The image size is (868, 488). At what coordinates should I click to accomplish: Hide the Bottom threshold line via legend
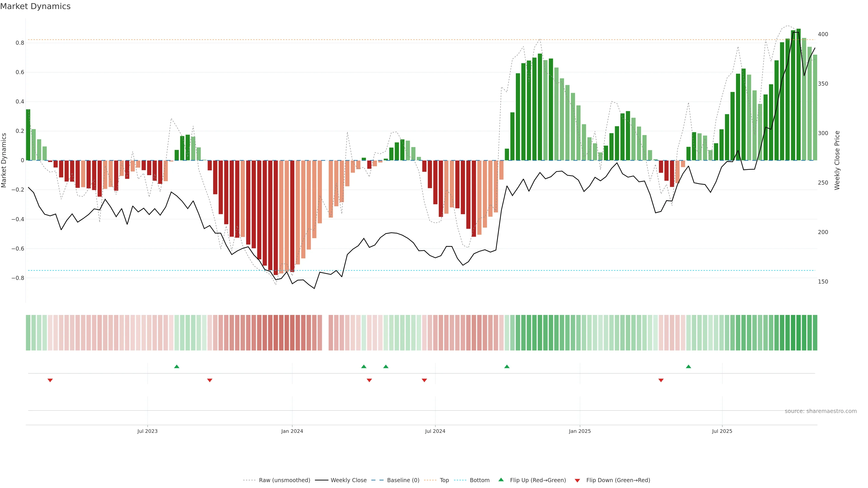(479, 480)
